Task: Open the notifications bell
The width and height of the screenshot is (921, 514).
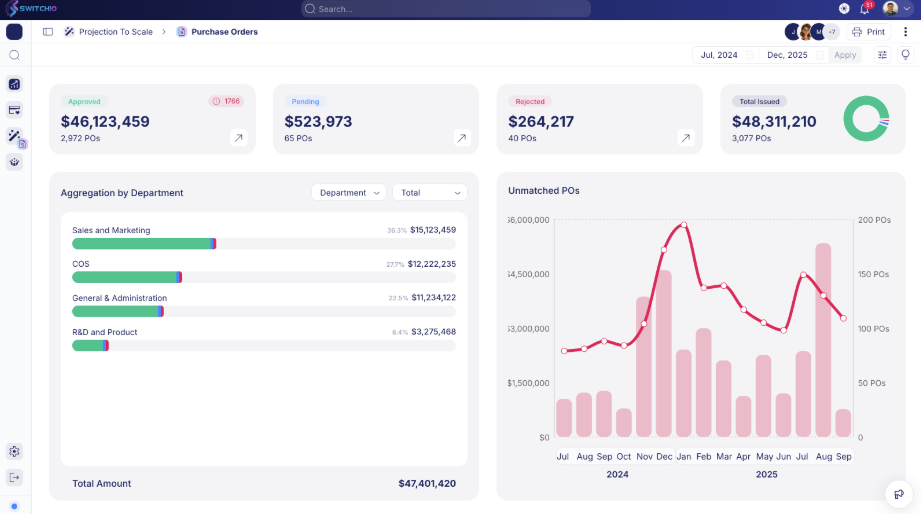Action: pos(864,9)
